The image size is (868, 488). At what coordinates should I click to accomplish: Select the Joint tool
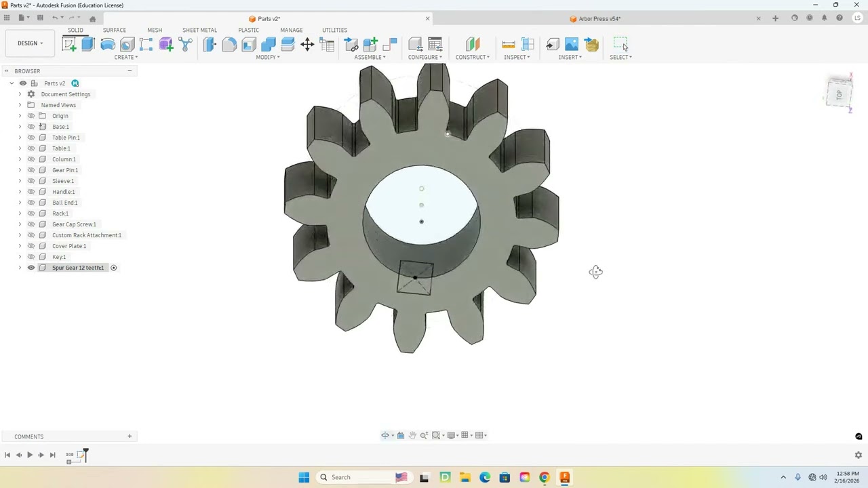[390, 45]
